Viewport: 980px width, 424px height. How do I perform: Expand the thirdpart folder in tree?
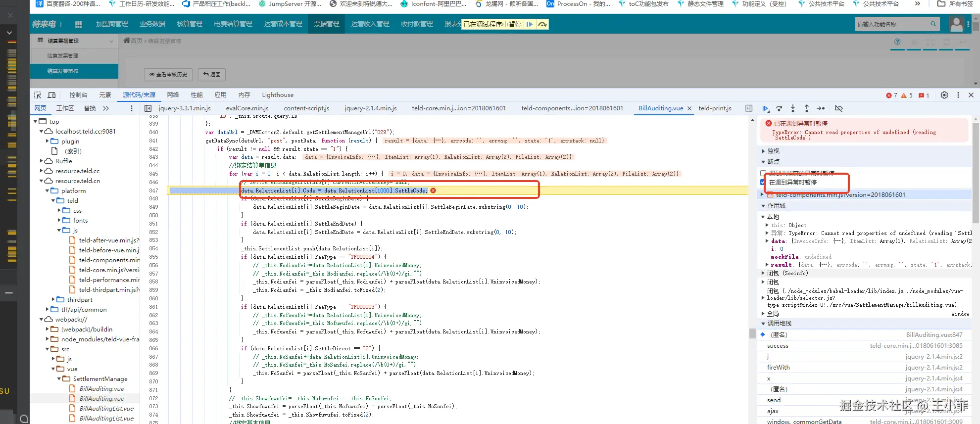[x=53, y=300]
